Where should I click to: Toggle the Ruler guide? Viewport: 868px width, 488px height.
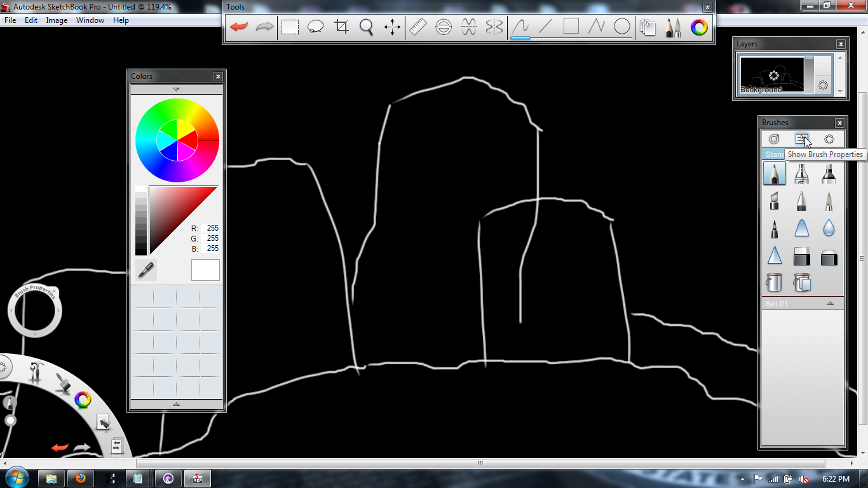click(x=417, y=27)
